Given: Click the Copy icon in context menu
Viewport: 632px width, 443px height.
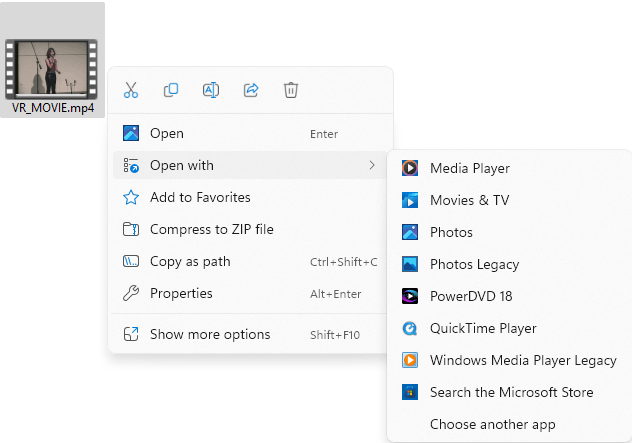Looking at the screenshot, I should [x=171, y=90].
